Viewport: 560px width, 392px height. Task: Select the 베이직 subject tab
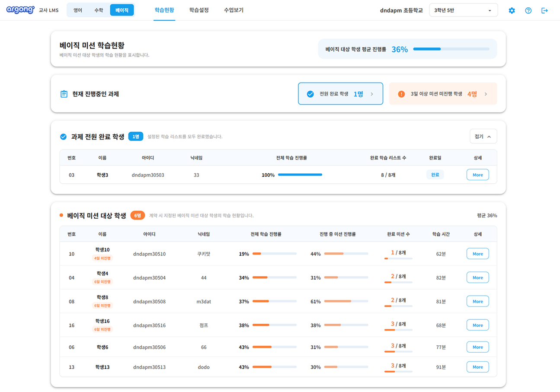pyautogui.click(x=122, y=10)
